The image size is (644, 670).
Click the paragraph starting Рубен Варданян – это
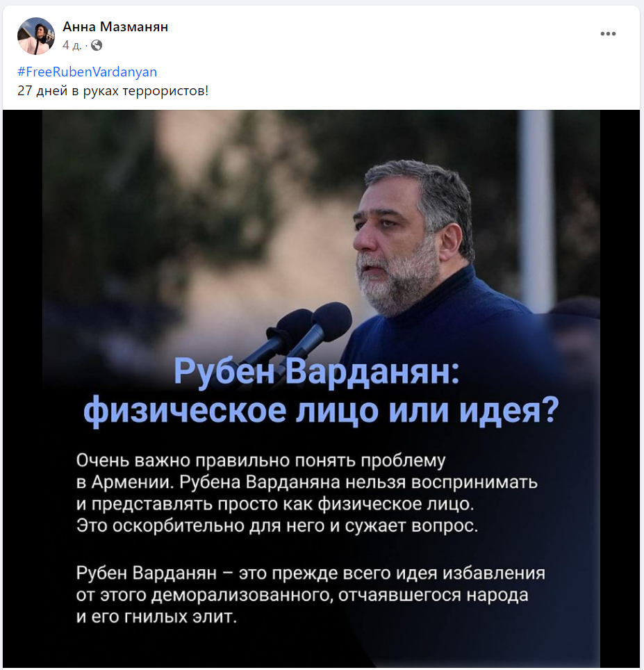(x=311, y=594)
